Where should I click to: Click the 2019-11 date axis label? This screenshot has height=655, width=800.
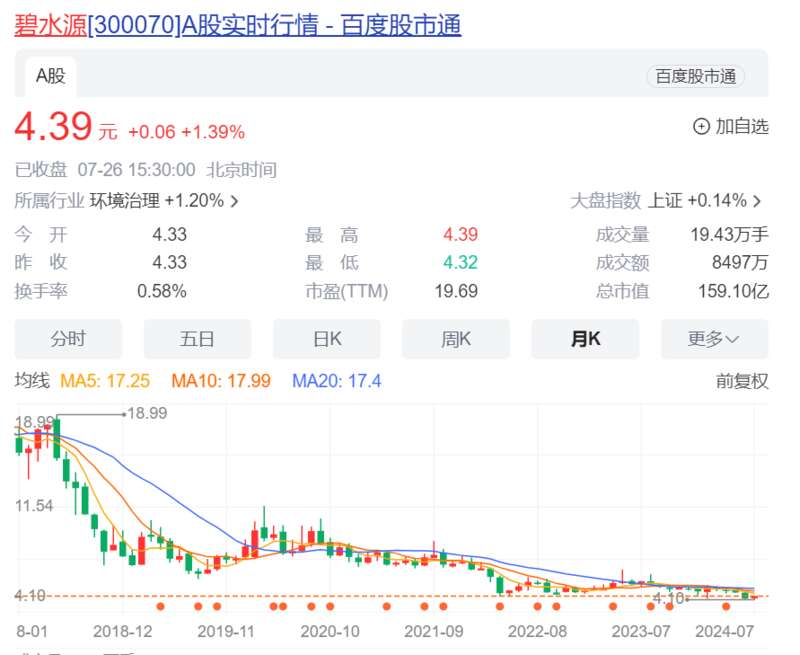click(x=226, y=632)
